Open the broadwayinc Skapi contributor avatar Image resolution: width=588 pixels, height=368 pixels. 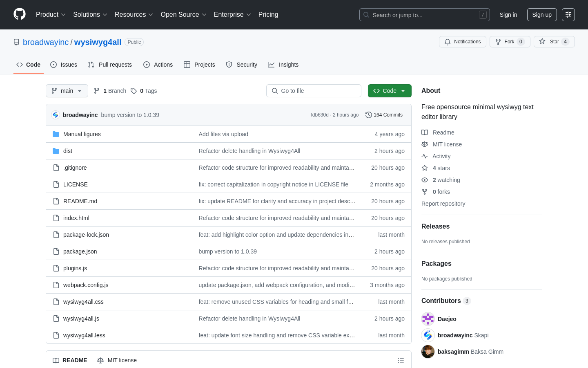click(428, 335)
